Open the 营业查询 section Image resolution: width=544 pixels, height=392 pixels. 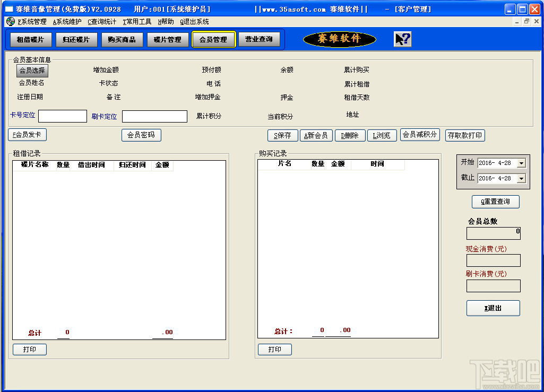click(x=259, y=39)
